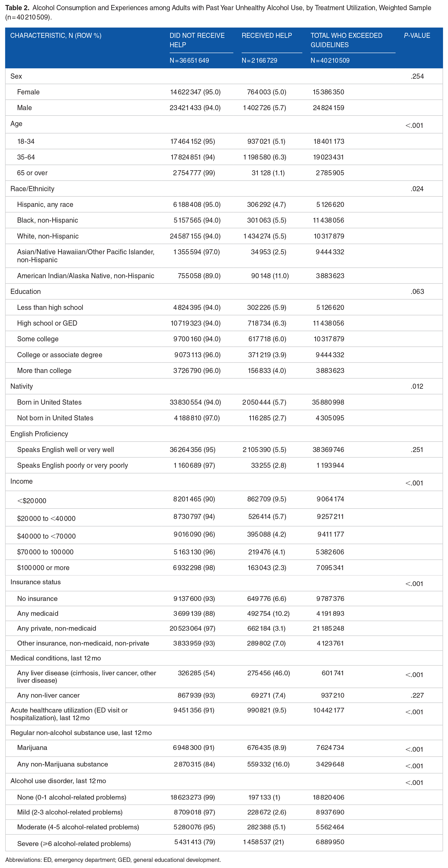Click the Did Not Receive Help column header
The height and width of the screenshot is (868, 448).
coord(197,40)
